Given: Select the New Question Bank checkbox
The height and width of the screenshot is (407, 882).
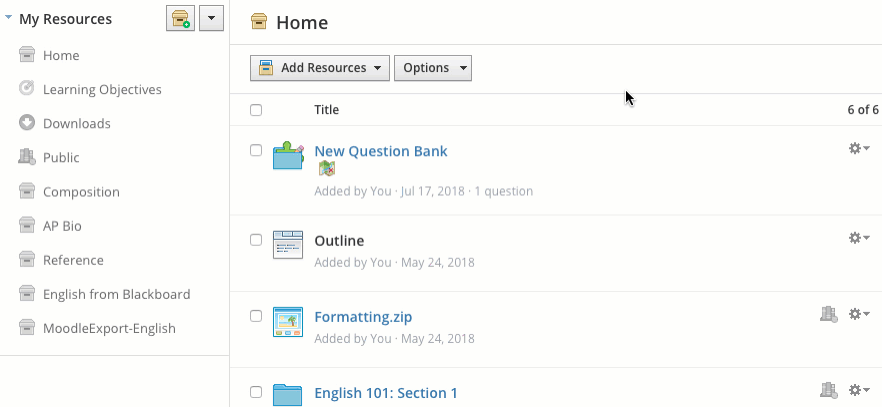Looking at the screenshot, I should click(256, 151).
